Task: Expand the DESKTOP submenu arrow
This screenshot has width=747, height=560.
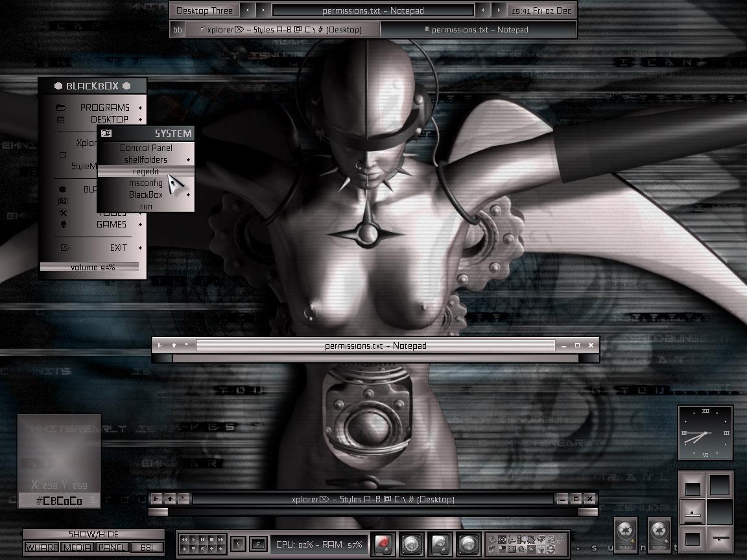Action: pyautogui.click(x=140, y=119)
